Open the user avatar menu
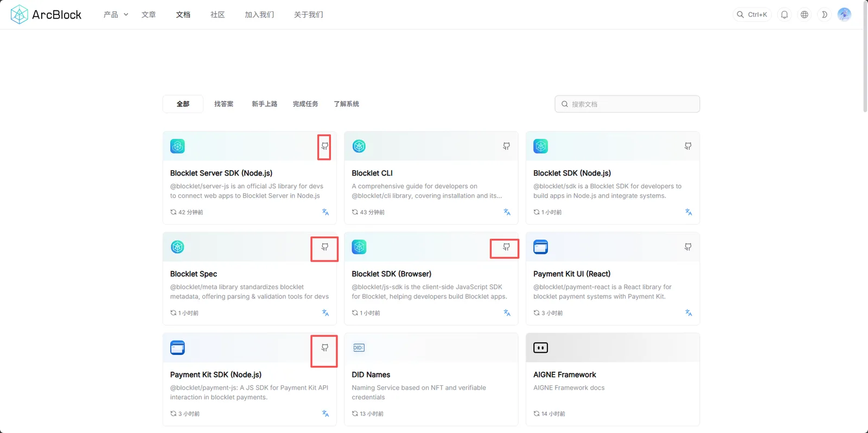 click(844, 15)
